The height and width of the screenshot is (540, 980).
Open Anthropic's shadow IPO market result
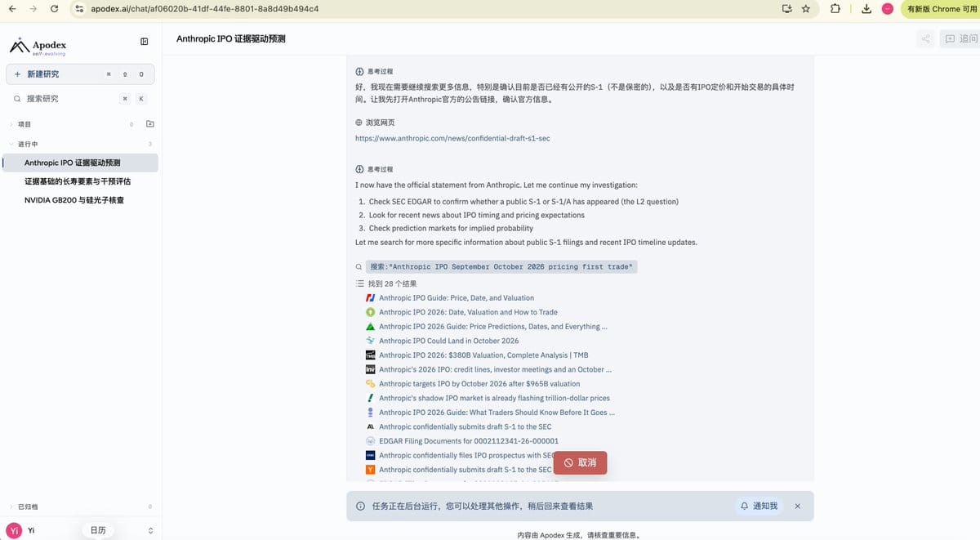pyautogui.click(x=494, y=398)
